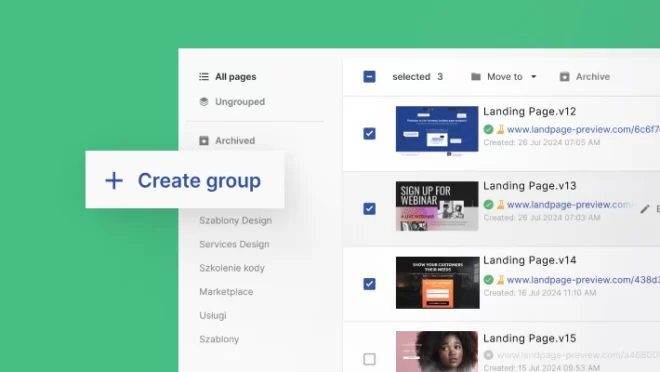Click the Landing Page.v15 title
This screenshot has width=660, height=372.
530,338
